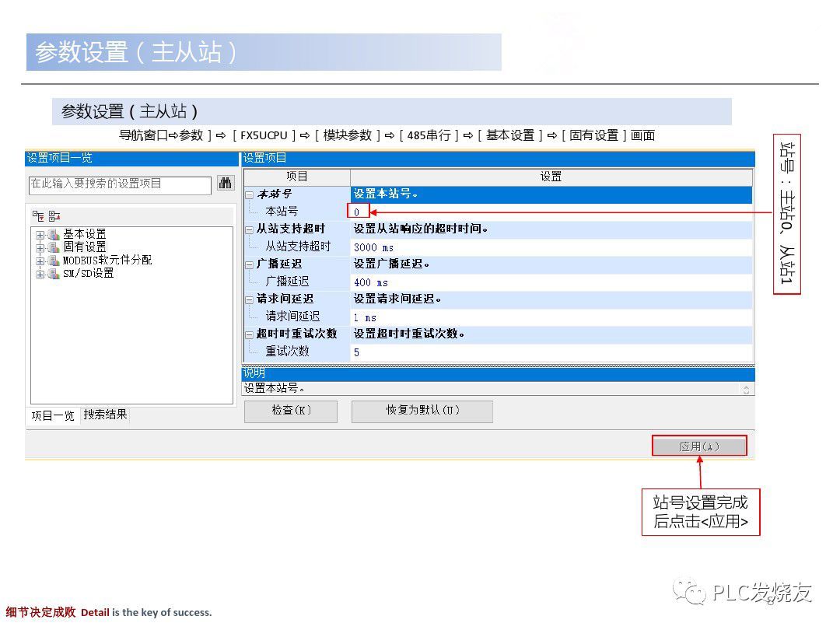Screen dimensions: 840x630
Task: Expand the 基本设置 tree node
Action: coord(40,234)
